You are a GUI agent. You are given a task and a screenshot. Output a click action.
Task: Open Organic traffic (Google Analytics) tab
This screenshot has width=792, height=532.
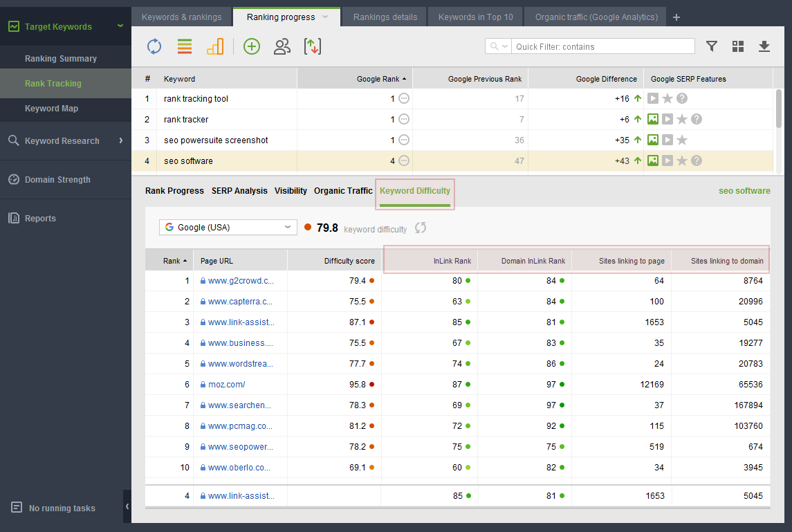[x=596, y=17]
